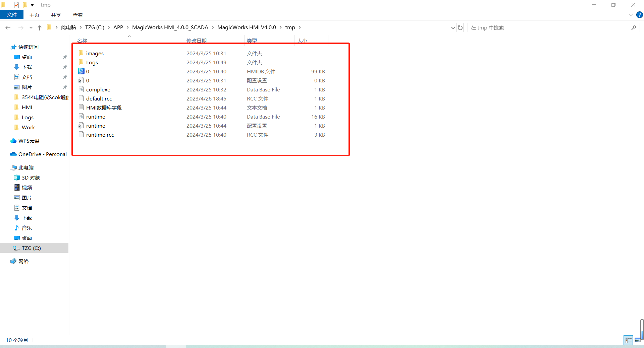
Task: Select the runtime 配置设置 file
Action: 96,126
